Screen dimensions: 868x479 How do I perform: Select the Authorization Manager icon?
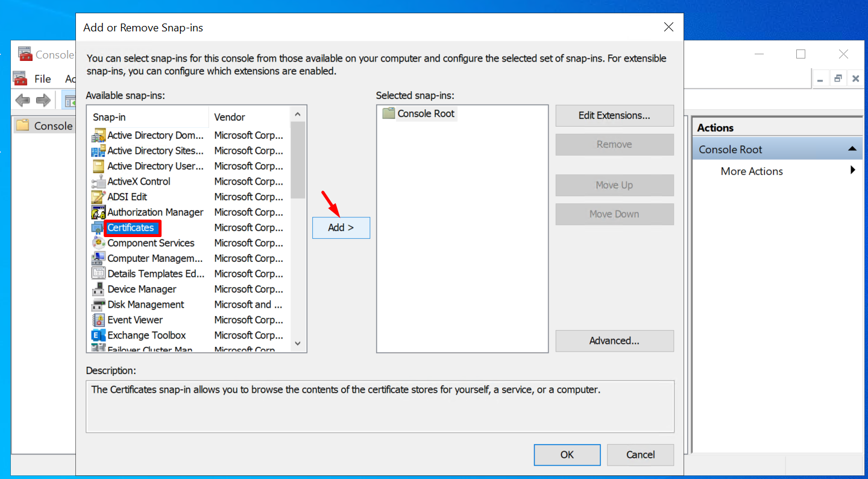click(x=98, y=212)
